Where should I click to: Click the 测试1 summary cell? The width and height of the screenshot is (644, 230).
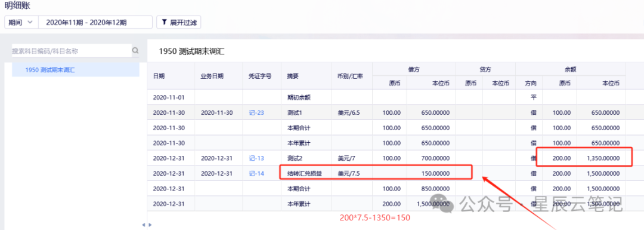pos(306,113)
